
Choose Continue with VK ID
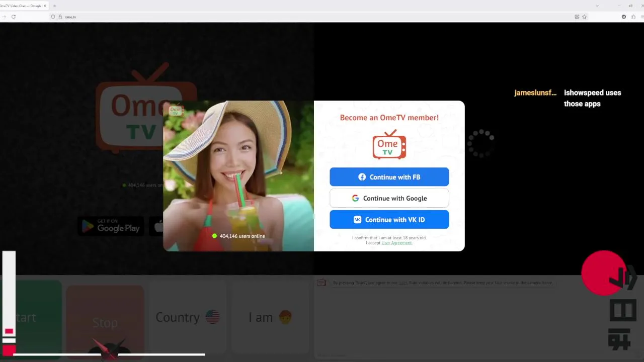[389, 220]
